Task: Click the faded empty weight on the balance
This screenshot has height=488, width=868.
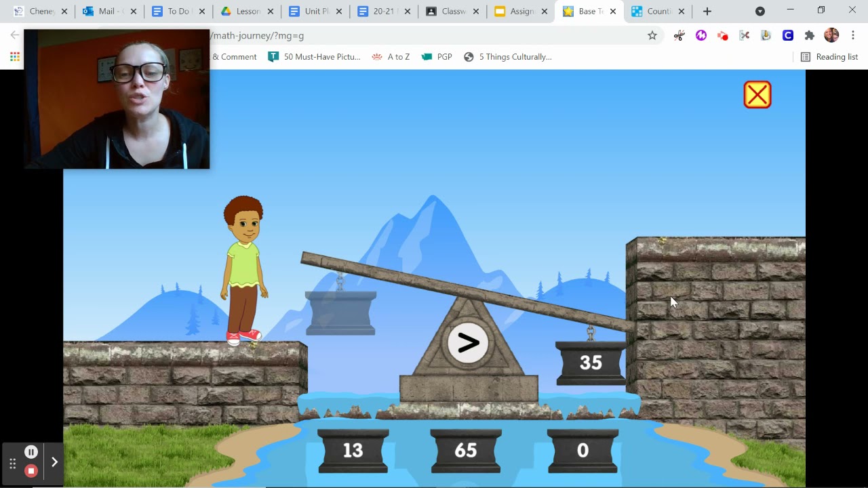Action: click(340, 312)
